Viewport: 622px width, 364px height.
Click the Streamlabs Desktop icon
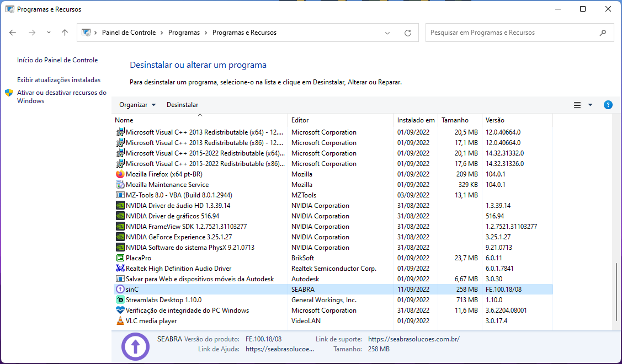coord(120,300)
